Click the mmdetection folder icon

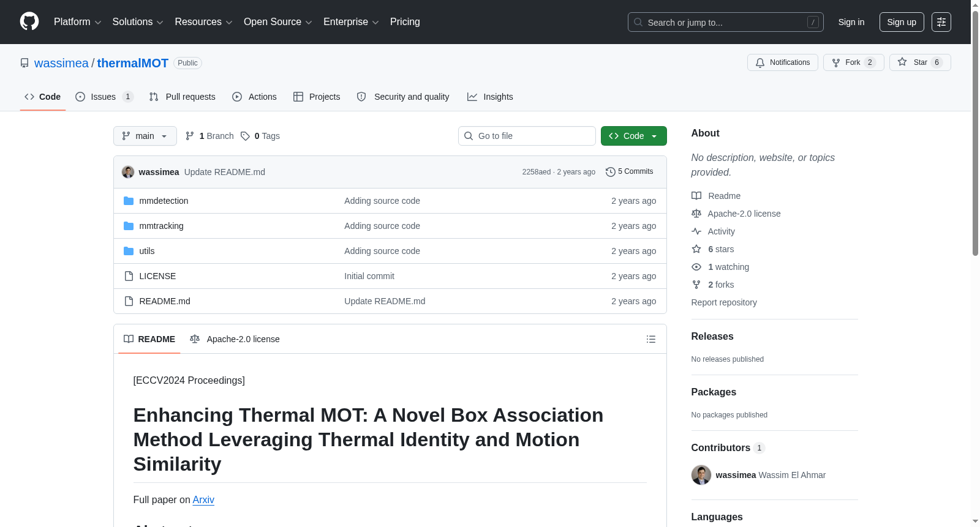(x=129, y=201)
